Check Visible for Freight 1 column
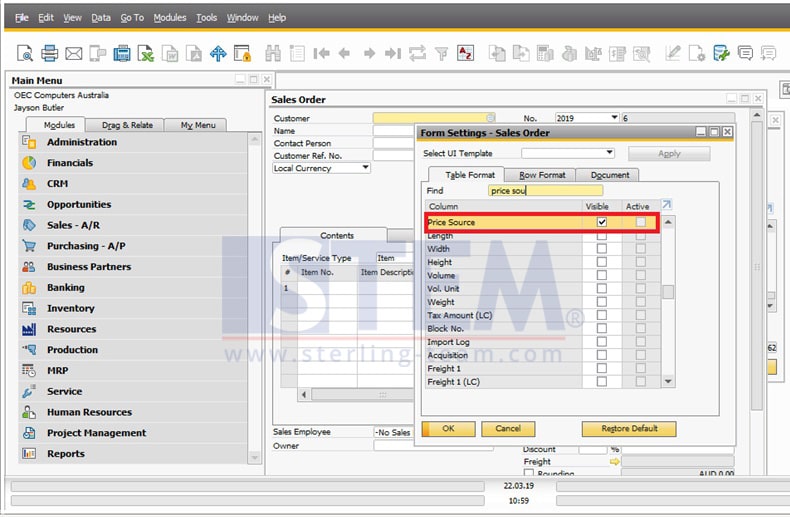The image size is (790, 517). pos(602,368)
